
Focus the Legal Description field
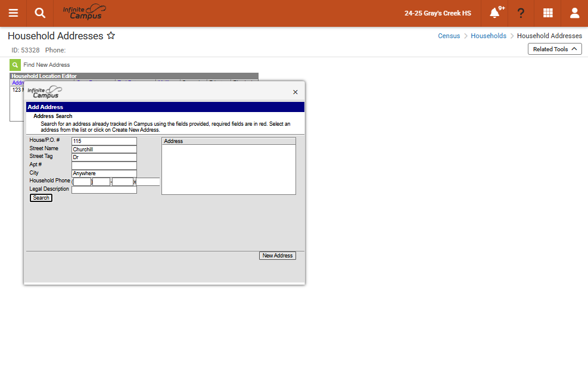pyautogui.click(x=104, y=190)
